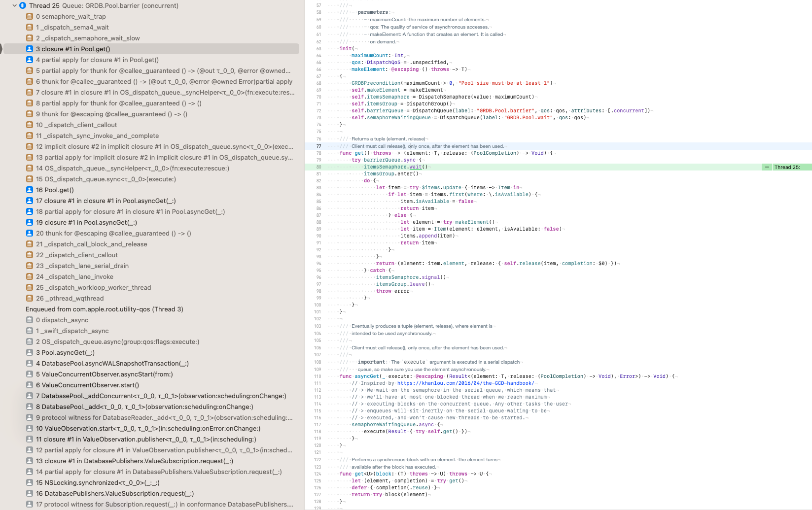Click the system library icon beside semaphore_wait_trap

tap(30, 16)
